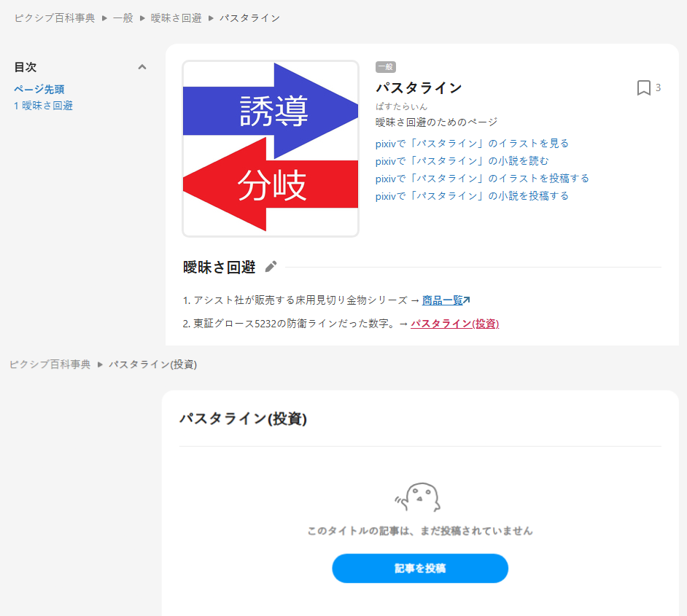Open the red パスタライン(投資) link

coord(454,324)
